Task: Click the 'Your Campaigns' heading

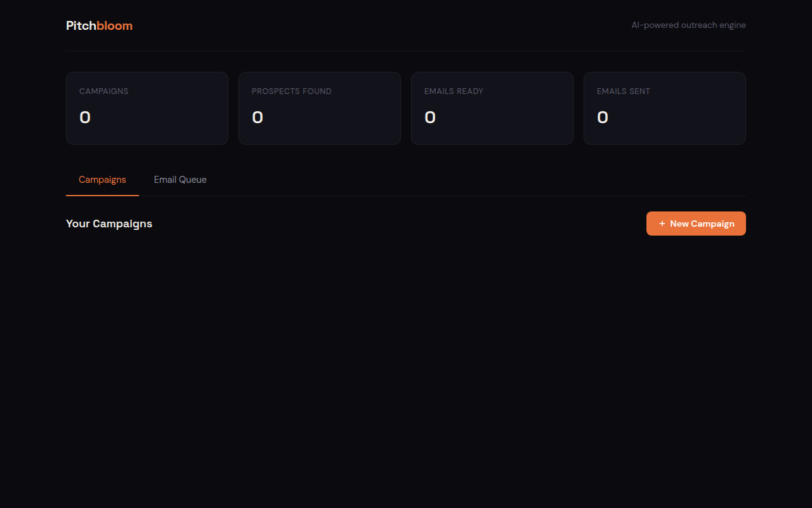Action: pyautogui.click(x=109, y=224)
